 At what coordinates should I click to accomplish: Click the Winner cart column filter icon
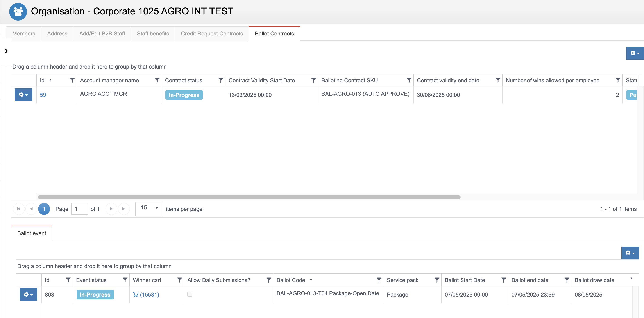[x=179, y=280]
